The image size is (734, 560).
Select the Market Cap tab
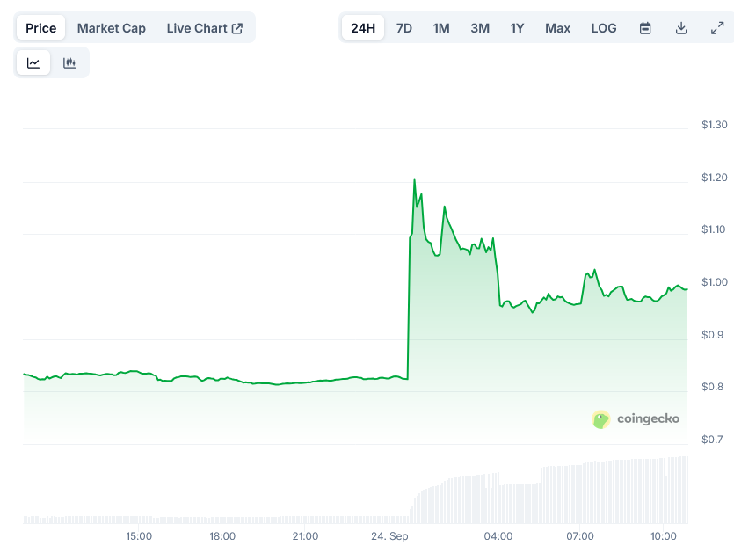(x=112, y=28)
